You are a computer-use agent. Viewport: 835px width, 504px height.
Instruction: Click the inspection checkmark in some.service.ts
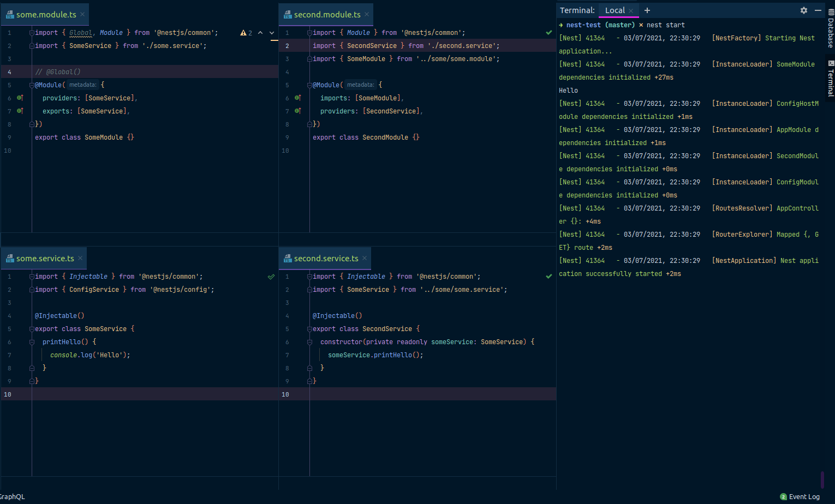click(271, 277)
